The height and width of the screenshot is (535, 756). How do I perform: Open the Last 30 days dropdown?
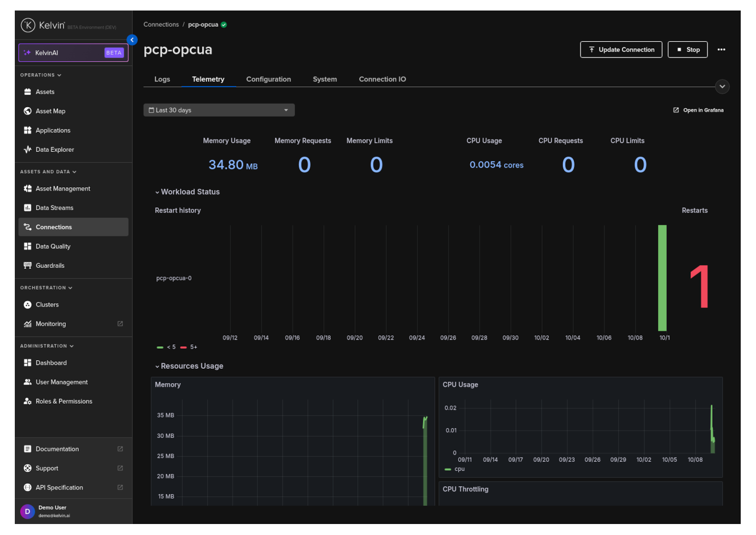[219, 110]
